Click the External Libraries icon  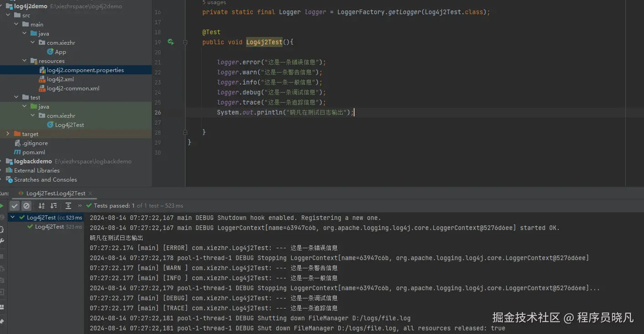tap(9, 170)
